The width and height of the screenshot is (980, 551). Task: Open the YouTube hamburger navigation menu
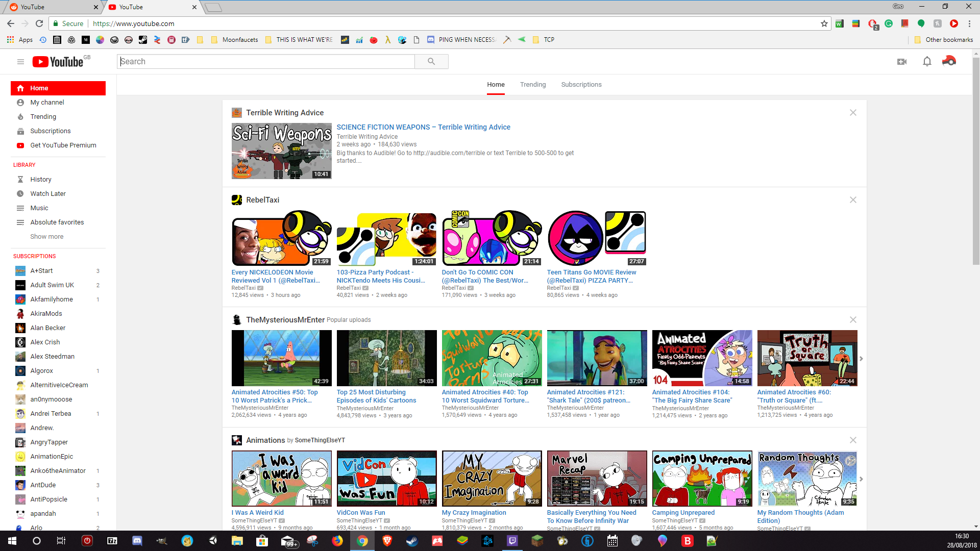click(20, 61)
